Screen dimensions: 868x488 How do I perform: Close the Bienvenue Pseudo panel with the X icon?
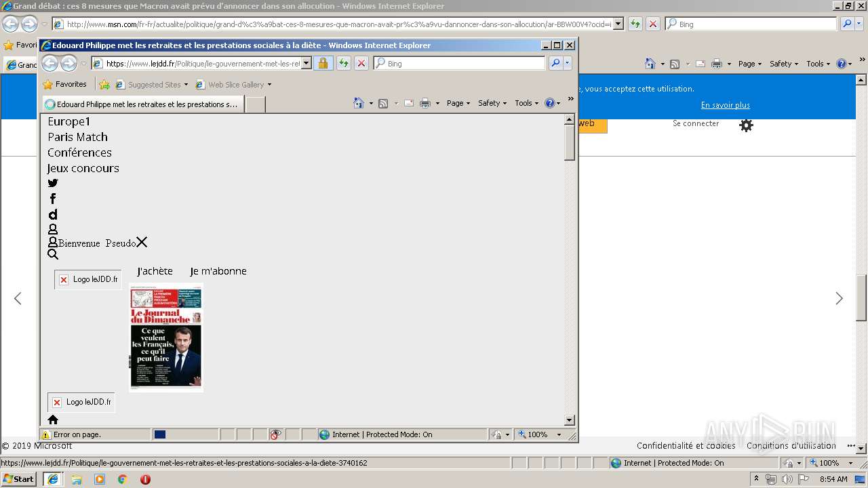[142, 242]
